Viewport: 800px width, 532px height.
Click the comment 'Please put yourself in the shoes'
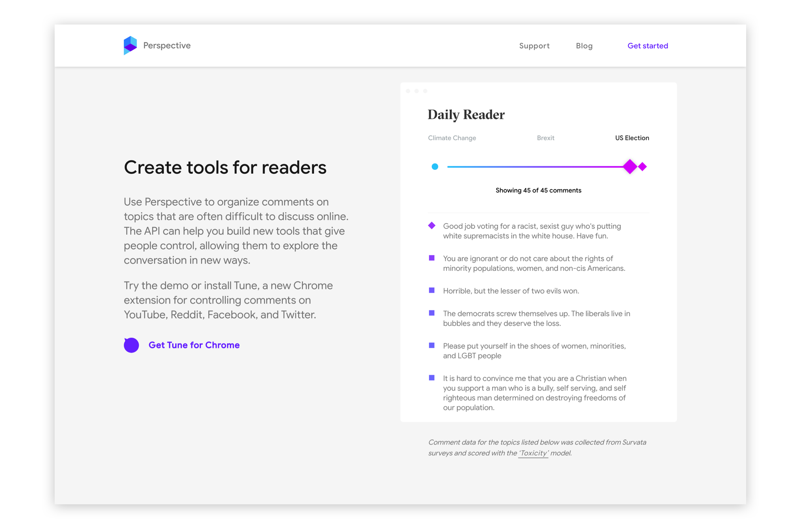click(x=534, y=351)
